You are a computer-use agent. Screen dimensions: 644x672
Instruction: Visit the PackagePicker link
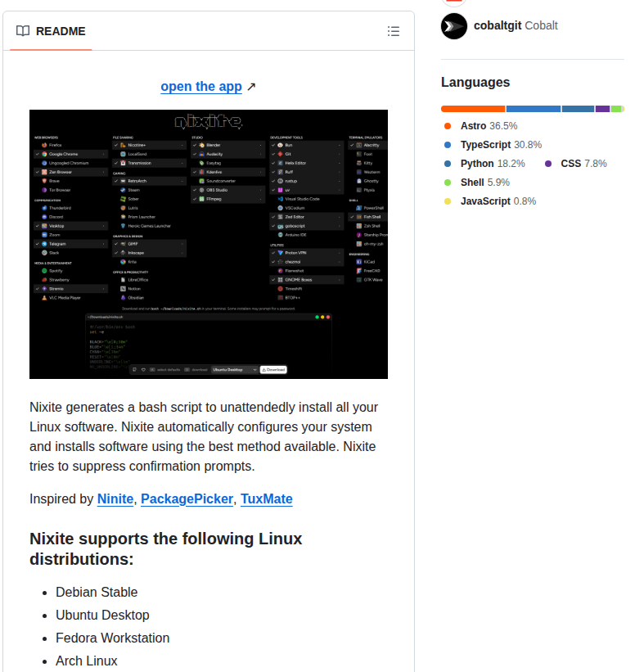(187, 498)
